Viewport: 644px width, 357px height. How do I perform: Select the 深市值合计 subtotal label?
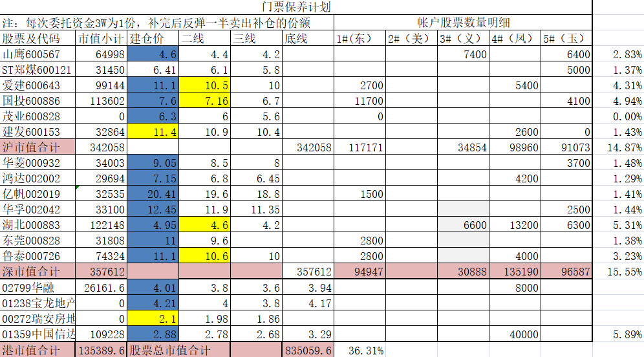tap(38, 272)
